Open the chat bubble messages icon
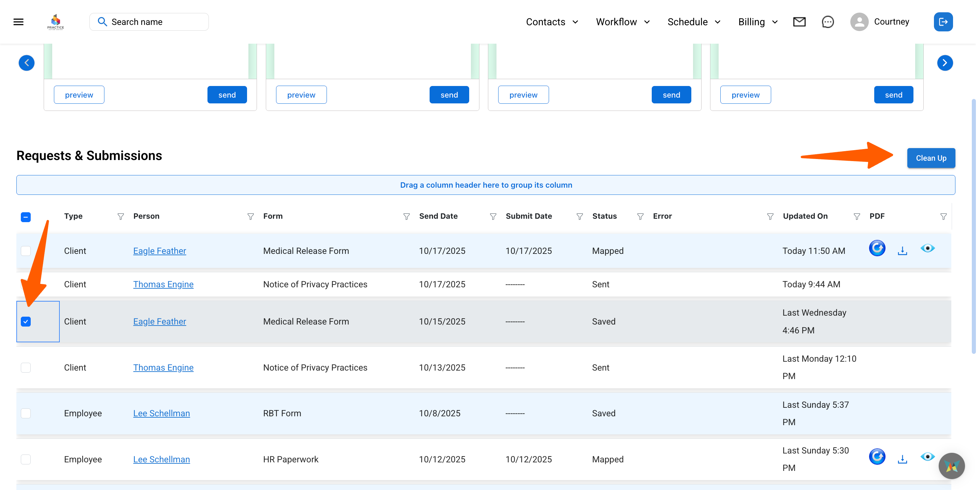 coord(827,22)
